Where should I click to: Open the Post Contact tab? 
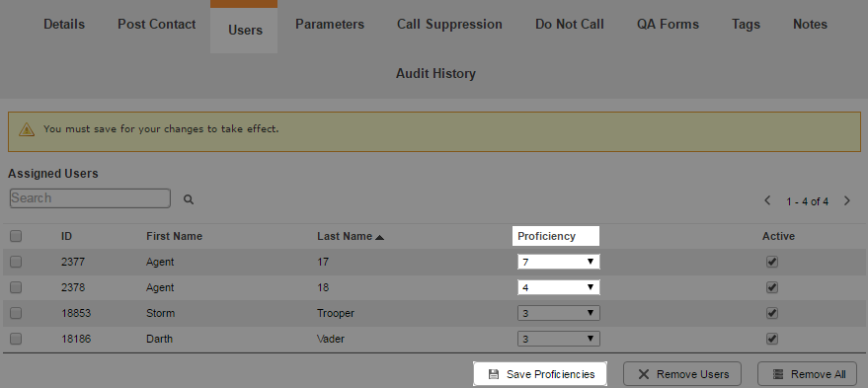157,25
